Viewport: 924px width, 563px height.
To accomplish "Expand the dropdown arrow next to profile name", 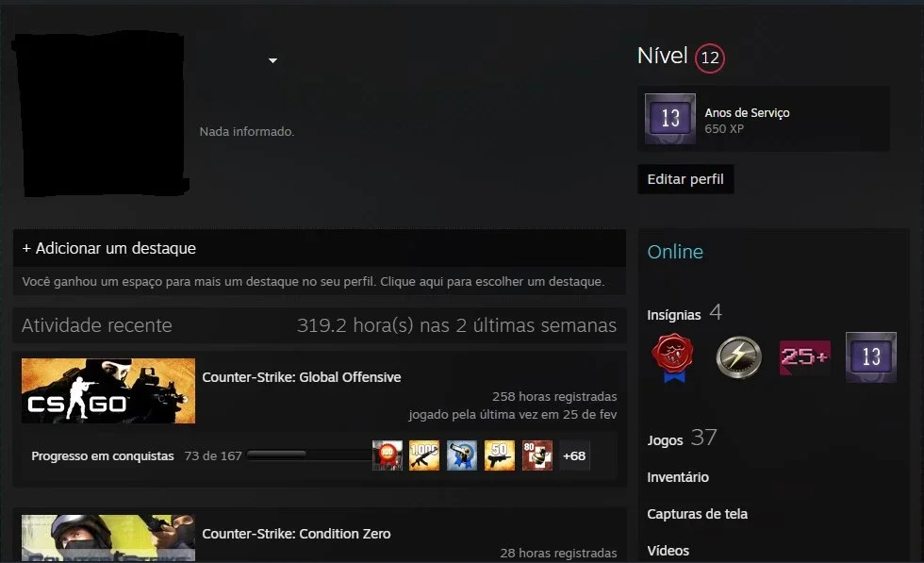I will pyautogui.click(x=272, y=60).
